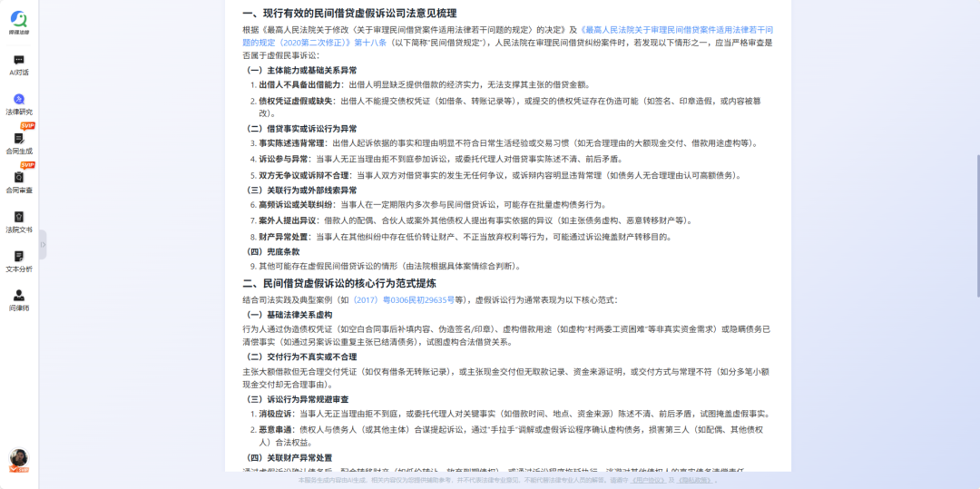Click subheading （三）关联行为或外部线索异常
This screenshot has width=980, height=489.
pyautogui.click(x=300, y=190)
